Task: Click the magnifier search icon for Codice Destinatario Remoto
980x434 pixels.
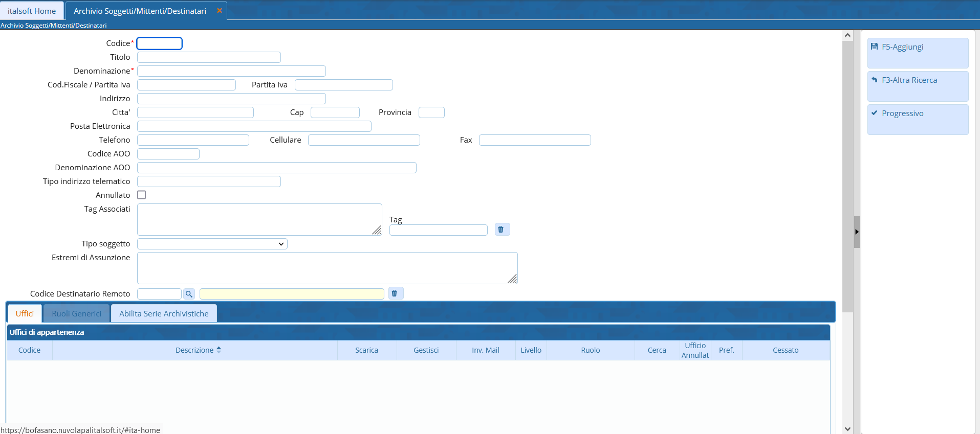Action: pos(189,294)
